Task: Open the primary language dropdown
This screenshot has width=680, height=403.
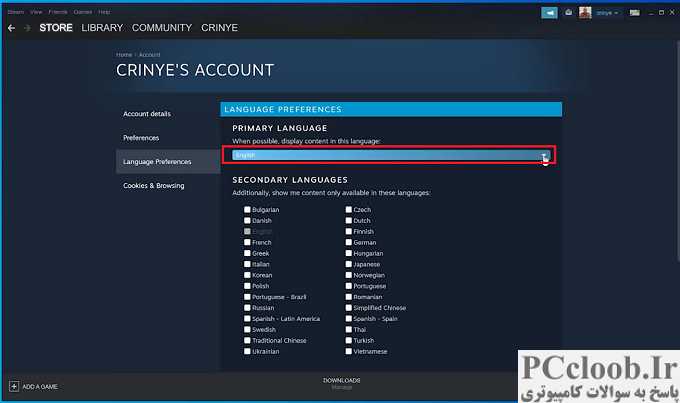Action: (x=391, y=155)
